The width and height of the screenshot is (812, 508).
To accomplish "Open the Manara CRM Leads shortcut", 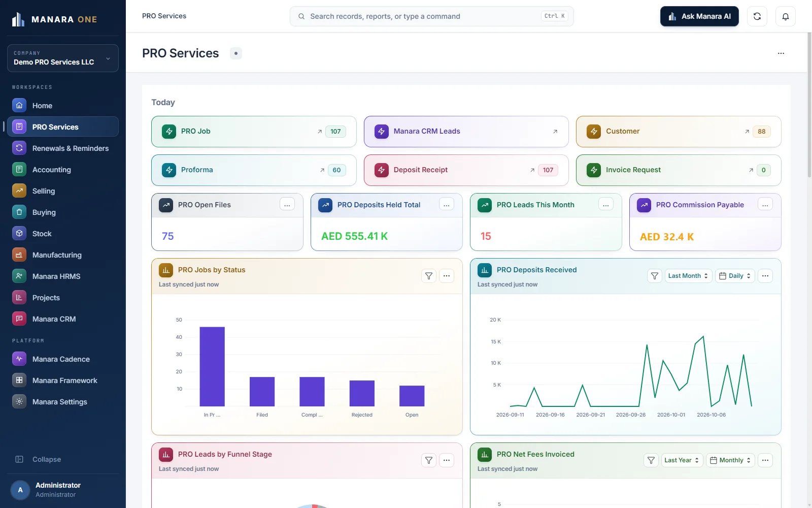I will [x=466, y=132].
